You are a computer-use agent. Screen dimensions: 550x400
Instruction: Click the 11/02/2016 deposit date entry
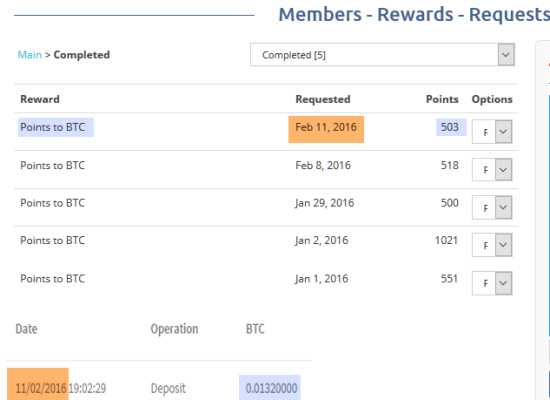pyautogui.click(x=38, y=385)
